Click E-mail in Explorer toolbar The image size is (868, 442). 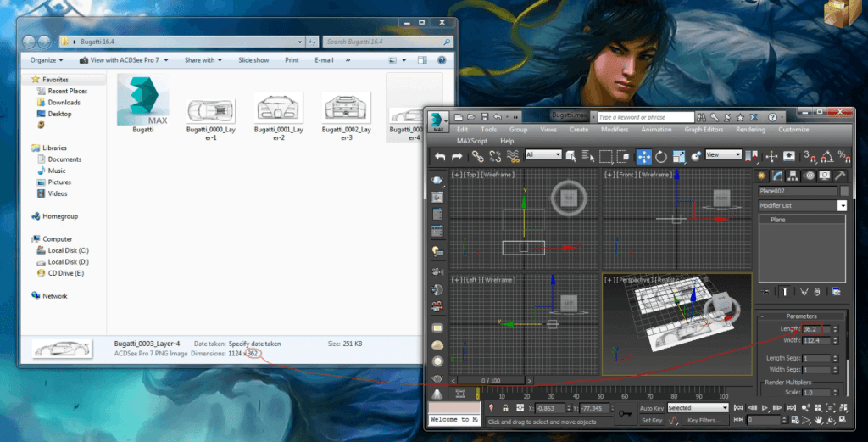324,60
